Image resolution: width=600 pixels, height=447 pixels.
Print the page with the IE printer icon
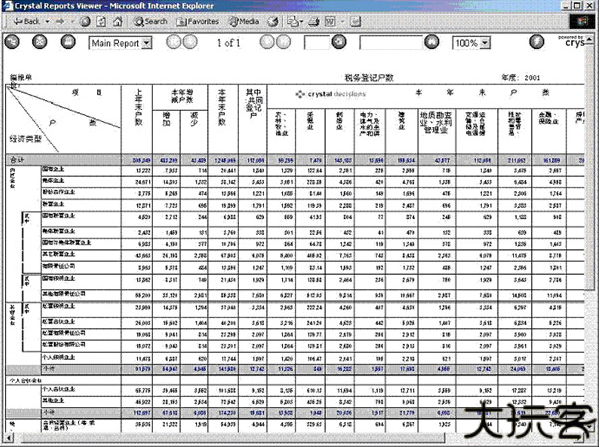[x=314, y=22]
